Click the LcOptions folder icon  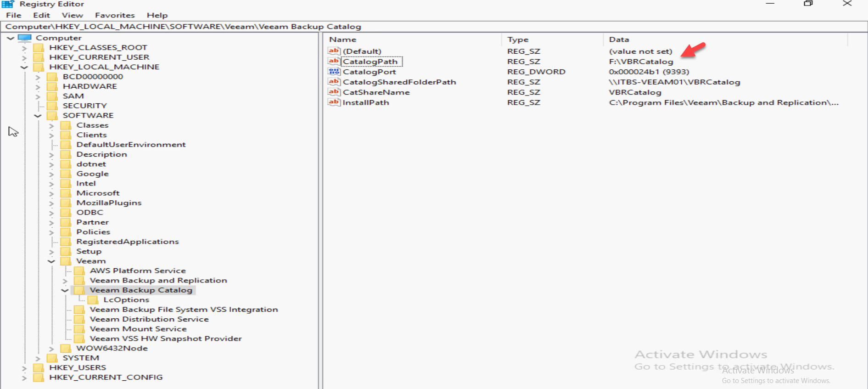pyautogui.click(x=93, y=300)
